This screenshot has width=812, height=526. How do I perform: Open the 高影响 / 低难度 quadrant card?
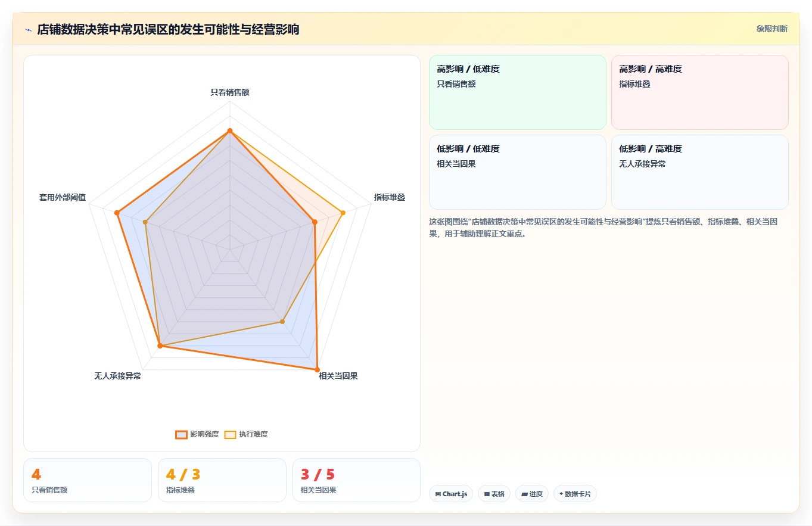click(518, 92)
